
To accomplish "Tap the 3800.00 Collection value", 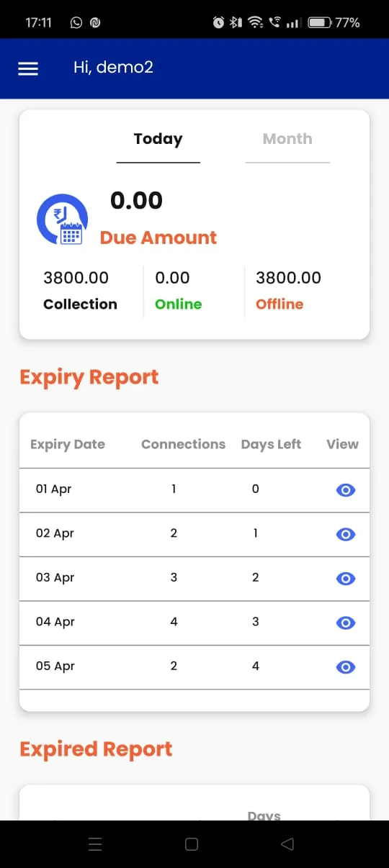I will click(x=76, y=278).
